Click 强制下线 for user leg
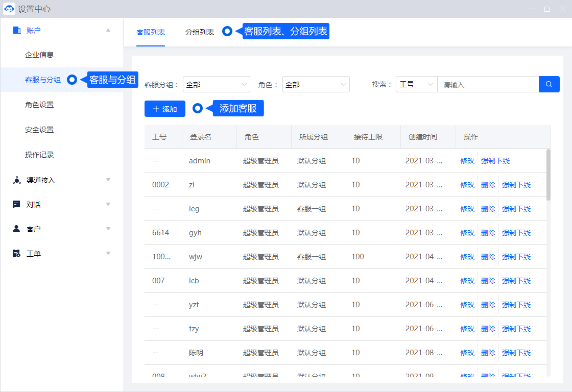The width and height of the screenshot is (572, 392). coord(516,209)
